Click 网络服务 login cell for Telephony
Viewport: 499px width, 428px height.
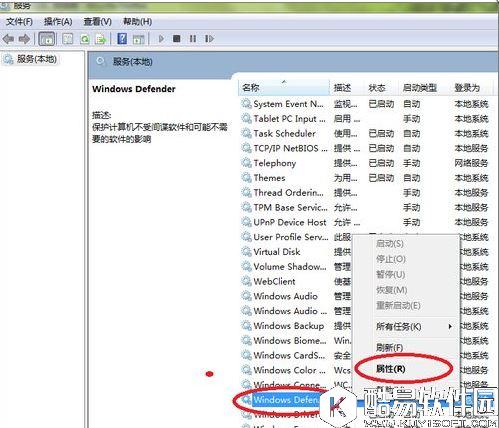(471, 163)
